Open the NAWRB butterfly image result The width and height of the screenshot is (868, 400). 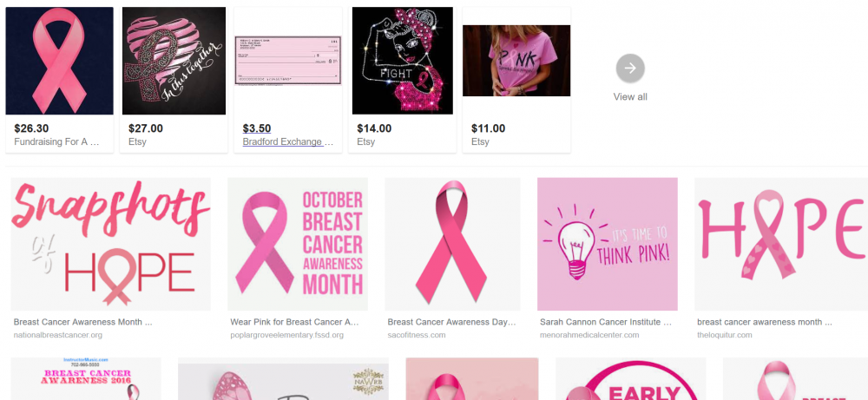(x=283, y=379)
